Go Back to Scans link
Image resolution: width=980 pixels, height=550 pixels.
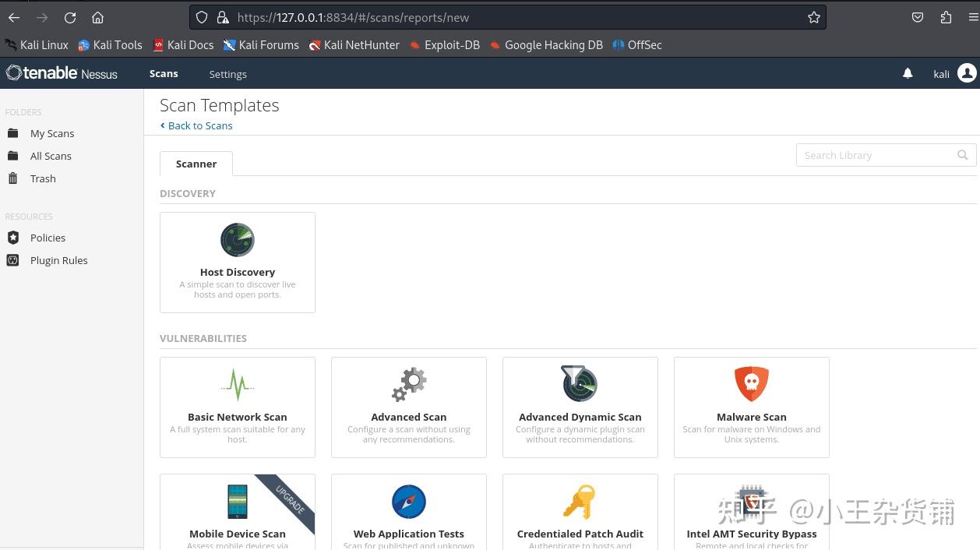pyautogui.click(x=200, y=125)
